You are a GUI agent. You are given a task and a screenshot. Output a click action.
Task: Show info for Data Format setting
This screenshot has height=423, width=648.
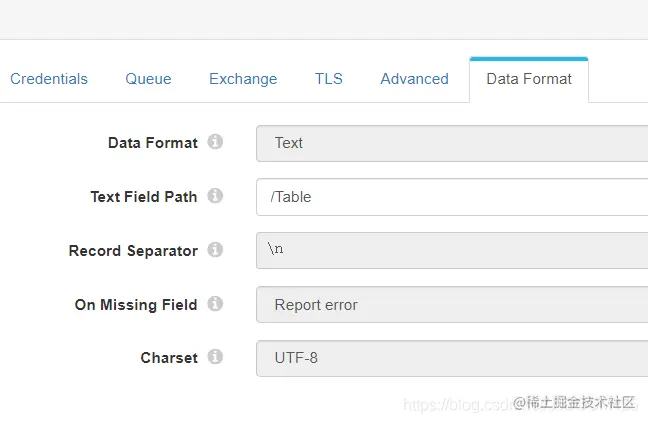tap(215, 142)
